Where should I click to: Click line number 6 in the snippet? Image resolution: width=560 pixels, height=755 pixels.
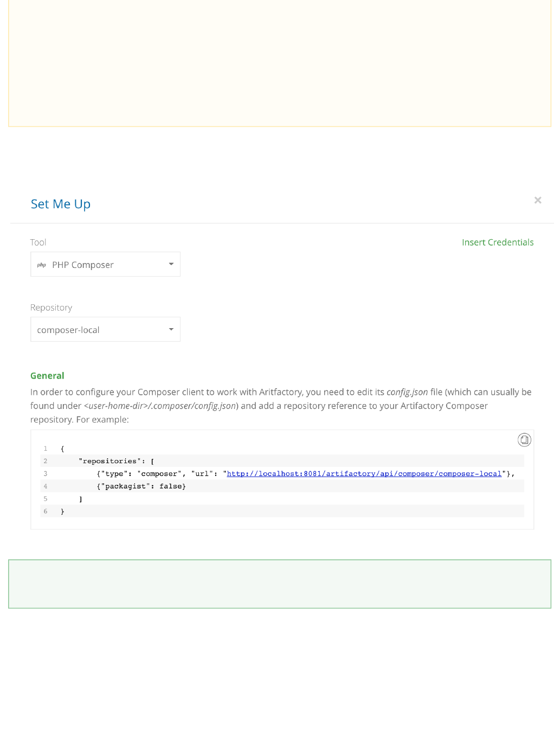pos(46,511)
